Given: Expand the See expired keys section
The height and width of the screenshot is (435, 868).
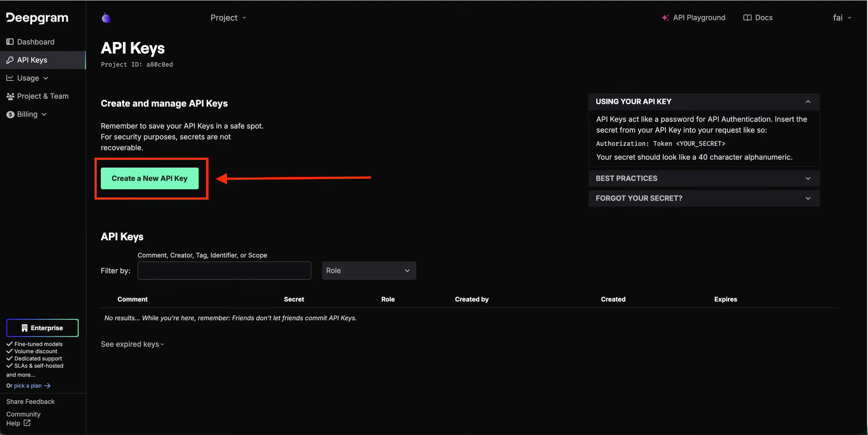Looking at the screenshot, I should point(132,344).
